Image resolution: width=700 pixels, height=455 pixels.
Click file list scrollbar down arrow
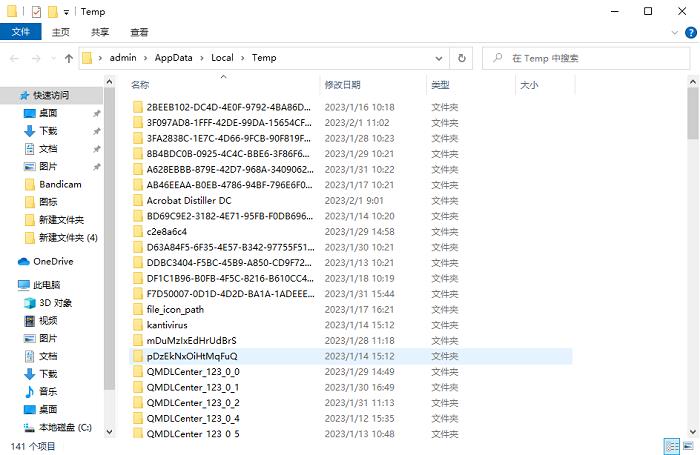click(692, 432)
